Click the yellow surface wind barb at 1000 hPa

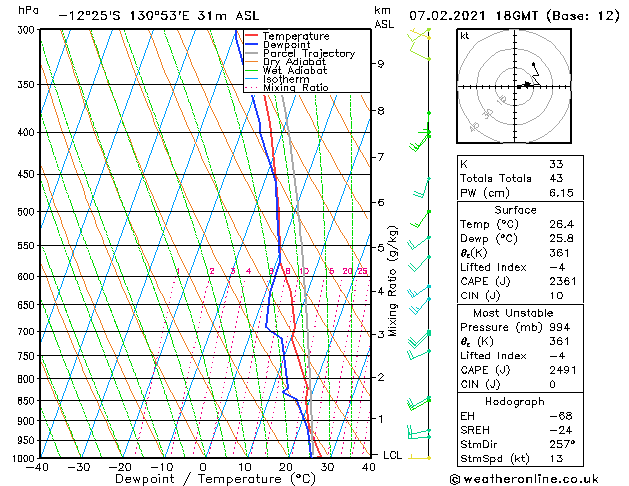click(419, 457)
